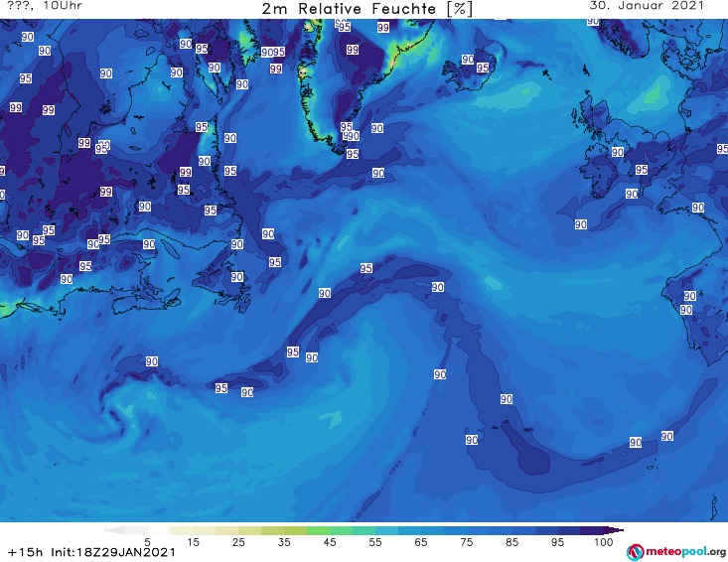Click the legend tick label '55'
This screenshot has height=562, width=728.
tap(375, 542)
